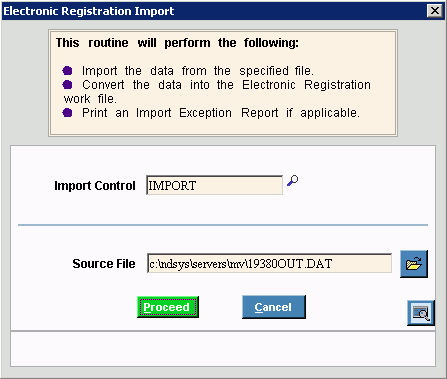Focus the Source File path field
The width and height of the screenshot is (447, 379).
269,264
